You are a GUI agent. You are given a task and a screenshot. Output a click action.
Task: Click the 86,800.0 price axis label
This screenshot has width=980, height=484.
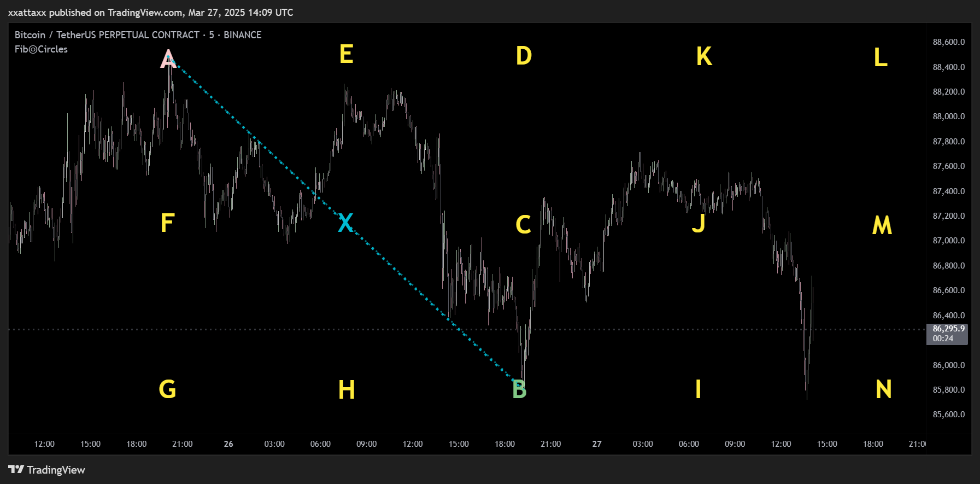[x=949, y=266]
